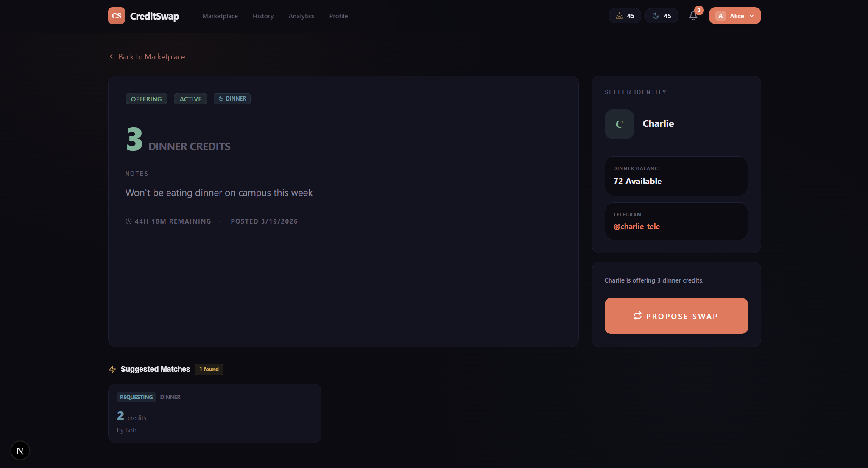
Task: Click the Next.js dev tools icon
Action: [20, 450]
